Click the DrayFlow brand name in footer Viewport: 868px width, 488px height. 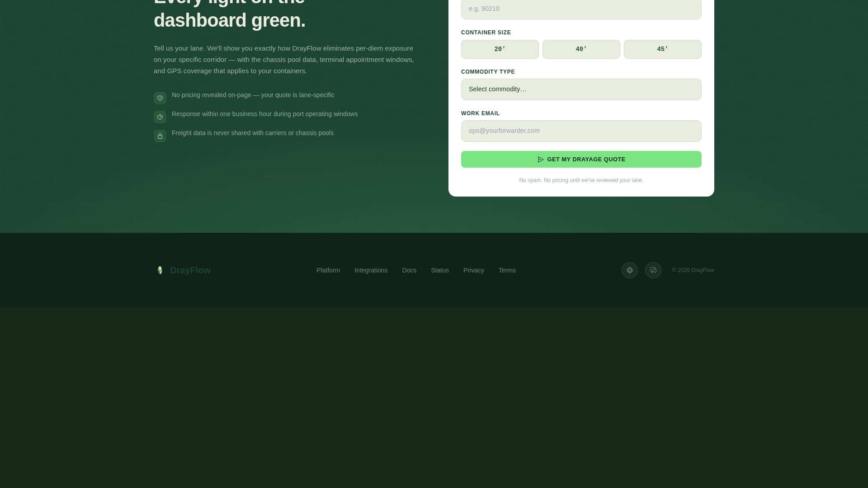click(190, 270)
